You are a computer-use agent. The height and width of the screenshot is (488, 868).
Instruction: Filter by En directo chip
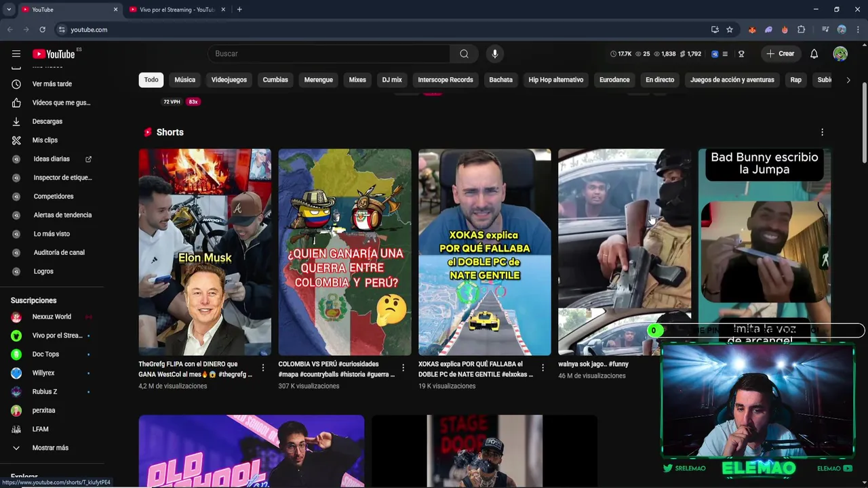click(660, 80)
